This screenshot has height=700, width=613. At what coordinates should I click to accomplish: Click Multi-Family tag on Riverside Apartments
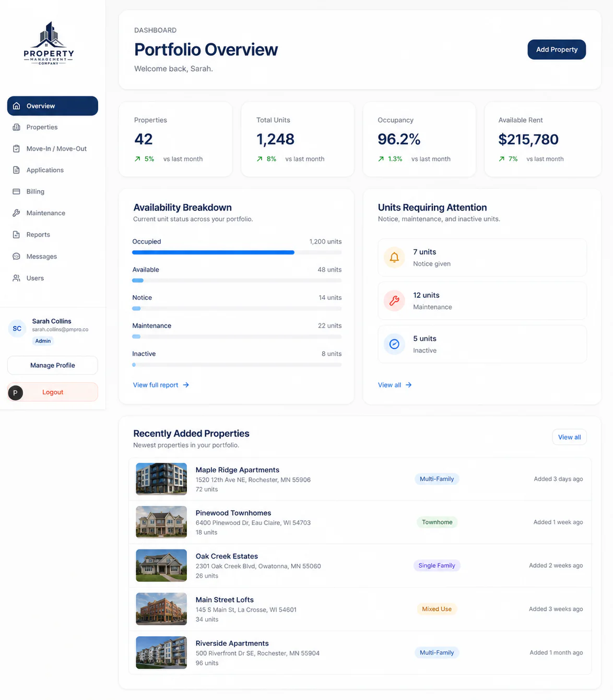pyautogui.click(x=437, y=652)
